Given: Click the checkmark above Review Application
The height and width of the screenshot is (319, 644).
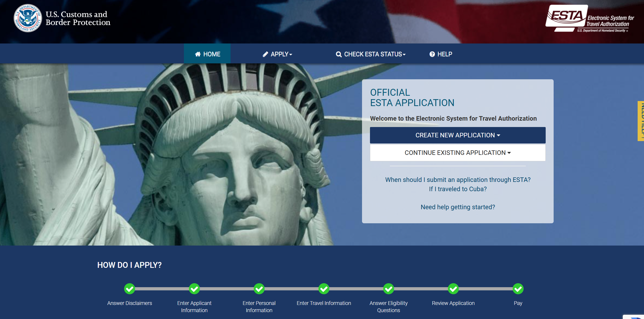Looking at the screenshot, I should [453, 289].
